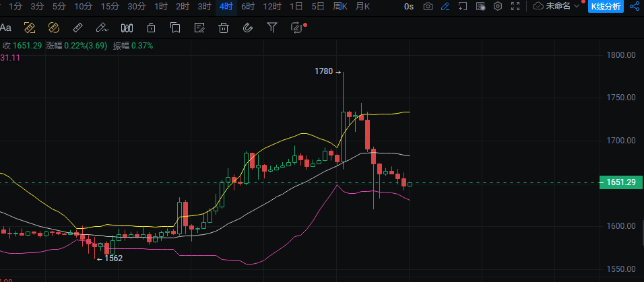Open the edit note icon
Screen dimensions: 644x282
tap(199, 28)
